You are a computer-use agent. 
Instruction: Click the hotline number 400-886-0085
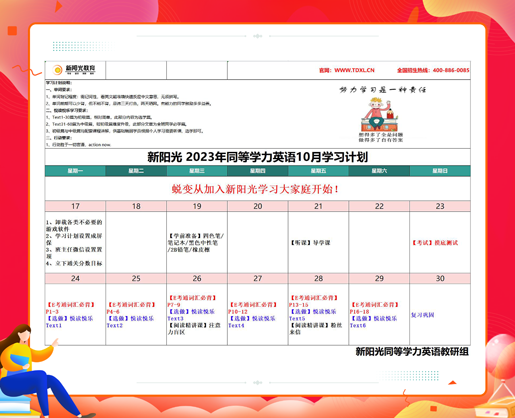point(451,70)
